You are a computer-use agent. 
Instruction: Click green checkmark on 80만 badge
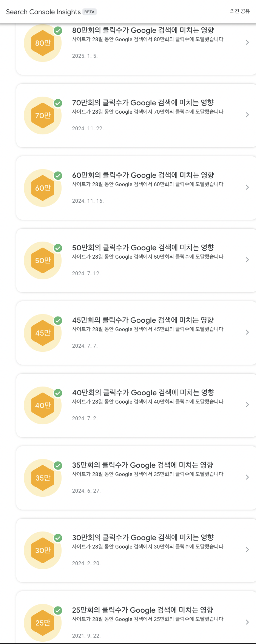click(x=58, y=31)
